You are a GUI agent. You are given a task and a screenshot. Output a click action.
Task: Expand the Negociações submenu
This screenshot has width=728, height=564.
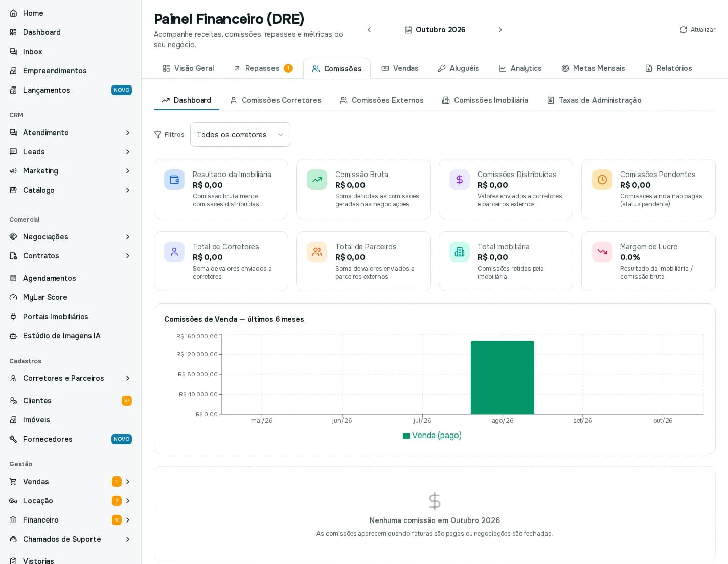pos(128,237)
